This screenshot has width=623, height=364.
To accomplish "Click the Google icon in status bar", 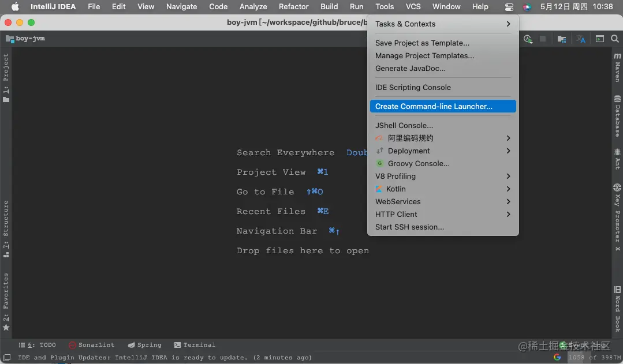I will pos(557,357).
